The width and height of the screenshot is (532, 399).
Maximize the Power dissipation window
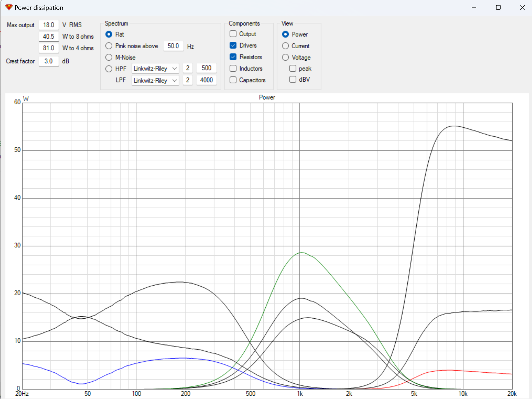click(x=498, y=7)
